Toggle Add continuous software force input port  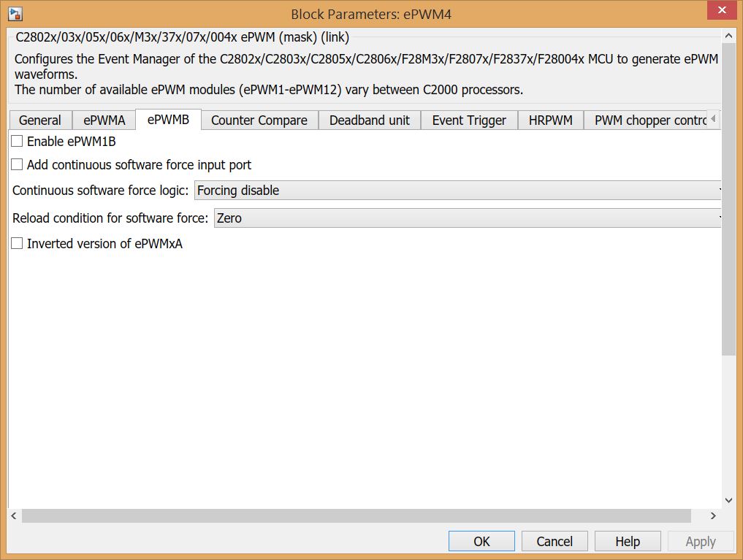point(17,165)
